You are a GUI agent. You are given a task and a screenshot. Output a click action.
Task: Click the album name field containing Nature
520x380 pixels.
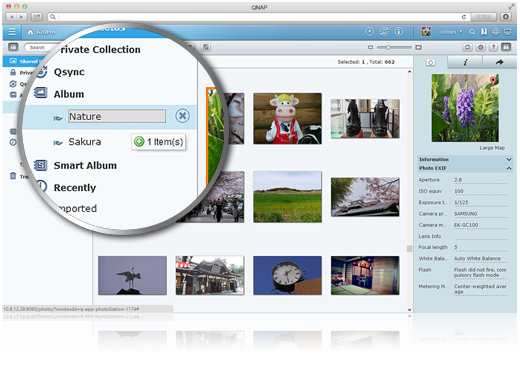point(117,116)
